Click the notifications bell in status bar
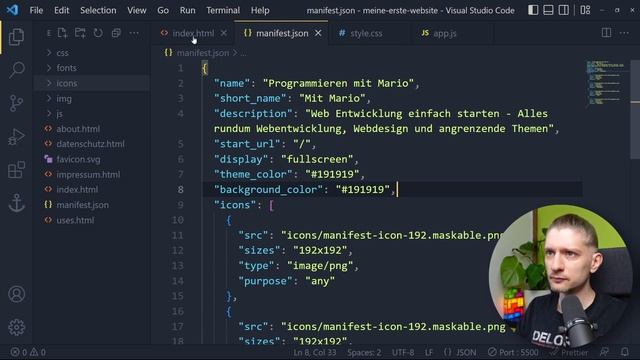This screenshot has width=640, height=360. (624, 352)
